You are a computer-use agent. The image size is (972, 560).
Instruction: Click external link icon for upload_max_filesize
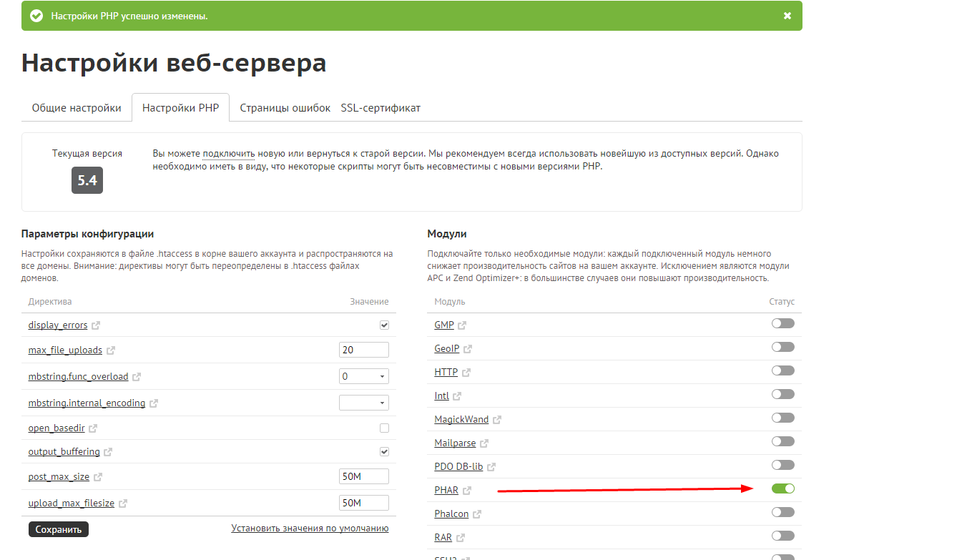(123, 503)
